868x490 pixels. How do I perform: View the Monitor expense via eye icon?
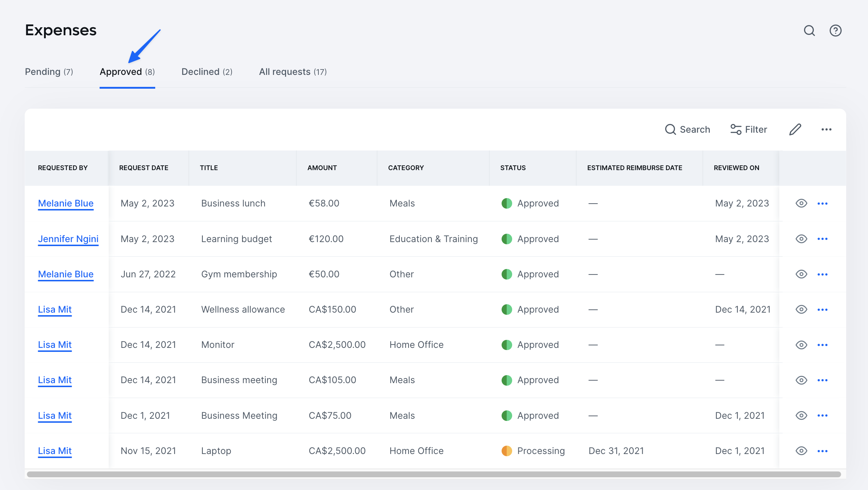(x=801, y=345)
